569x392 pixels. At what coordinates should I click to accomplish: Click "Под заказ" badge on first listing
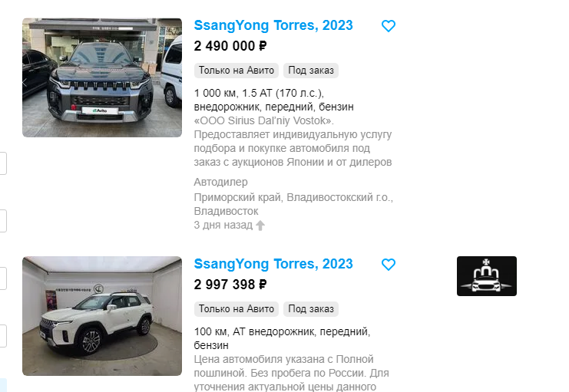[311, 71]
